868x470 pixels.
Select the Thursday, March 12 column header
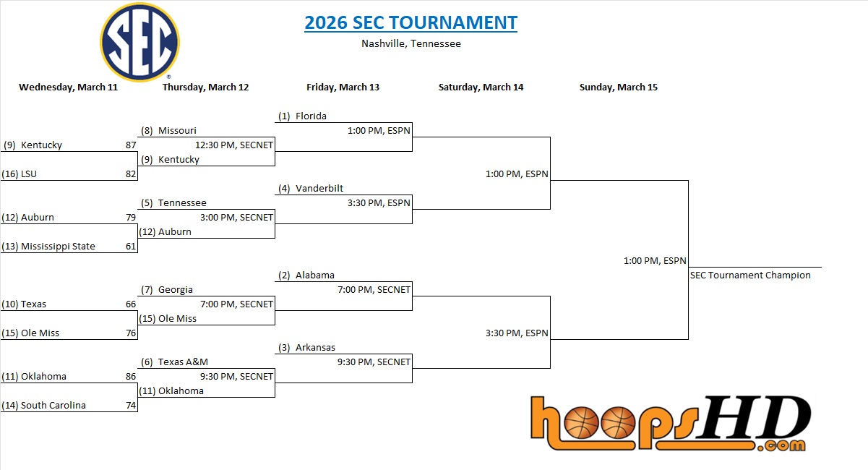(x=205, y=87)
